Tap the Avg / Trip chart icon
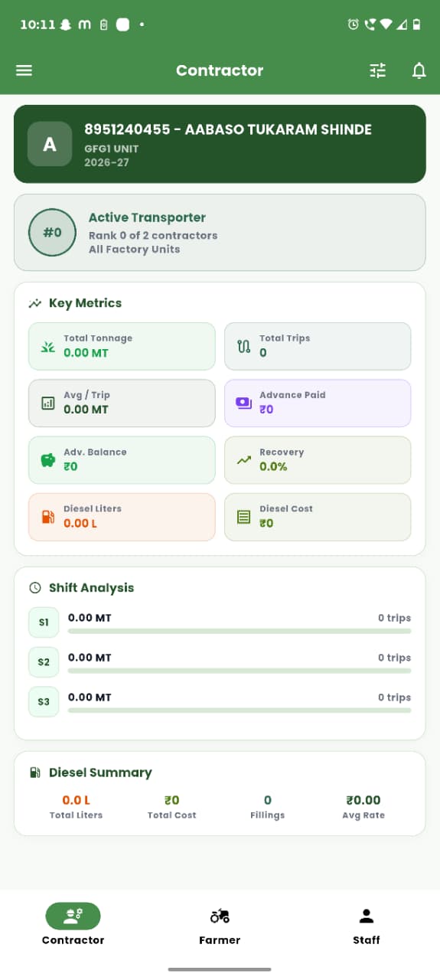 pyautogui.click(x=48, y=403)
